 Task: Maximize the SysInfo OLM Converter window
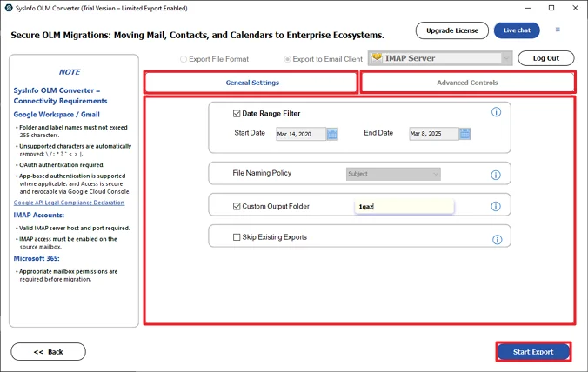coord(551,8)
